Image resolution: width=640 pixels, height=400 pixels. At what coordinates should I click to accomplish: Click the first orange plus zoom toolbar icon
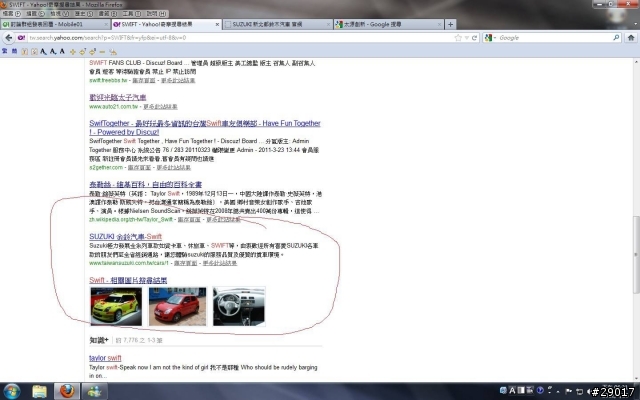click(x=73, y=51)
